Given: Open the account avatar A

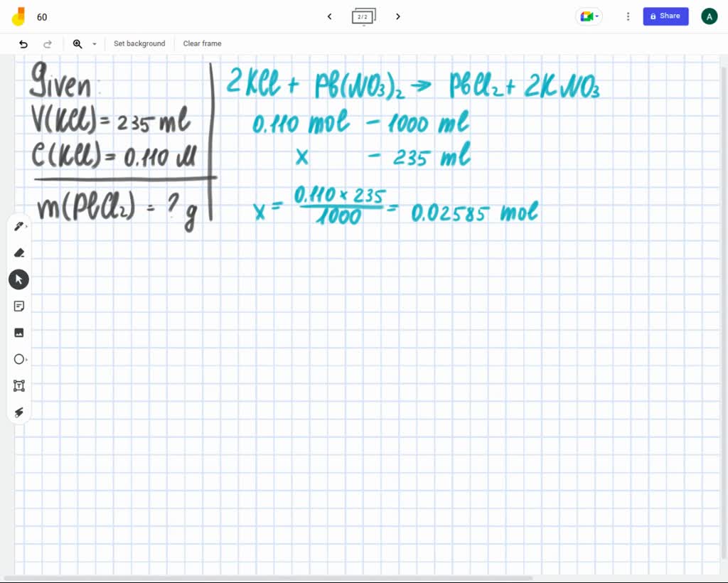Looking at the screenshot, I should coord(709,17).
